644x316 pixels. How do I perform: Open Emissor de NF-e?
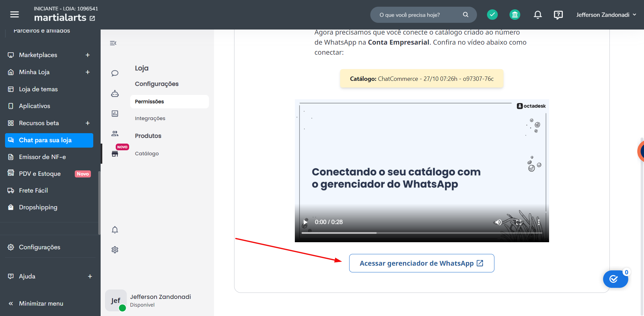click(x=49, y=157)
